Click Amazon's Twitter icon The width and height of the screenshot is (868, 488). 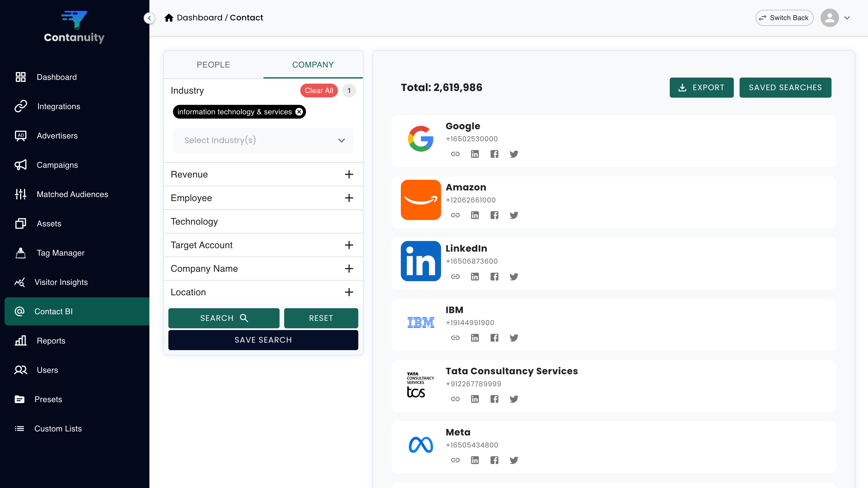point(513,215)
